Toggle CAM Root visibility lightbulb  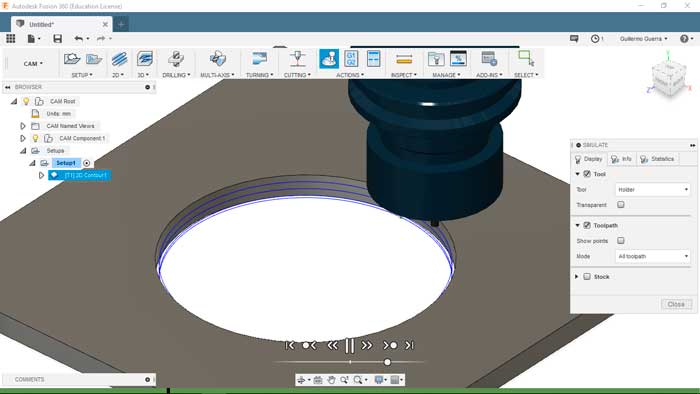[x=26, y=101]
